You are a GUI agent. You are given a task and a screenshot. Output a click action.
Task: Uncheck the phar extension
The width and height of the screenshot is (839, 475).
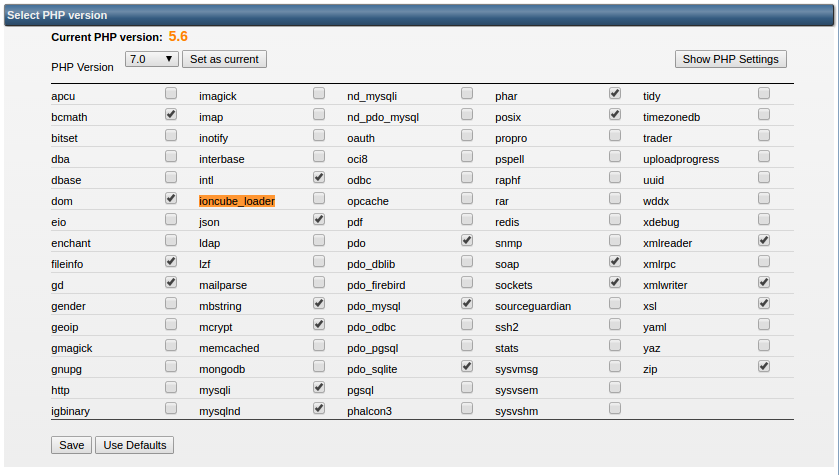[615, 94]
